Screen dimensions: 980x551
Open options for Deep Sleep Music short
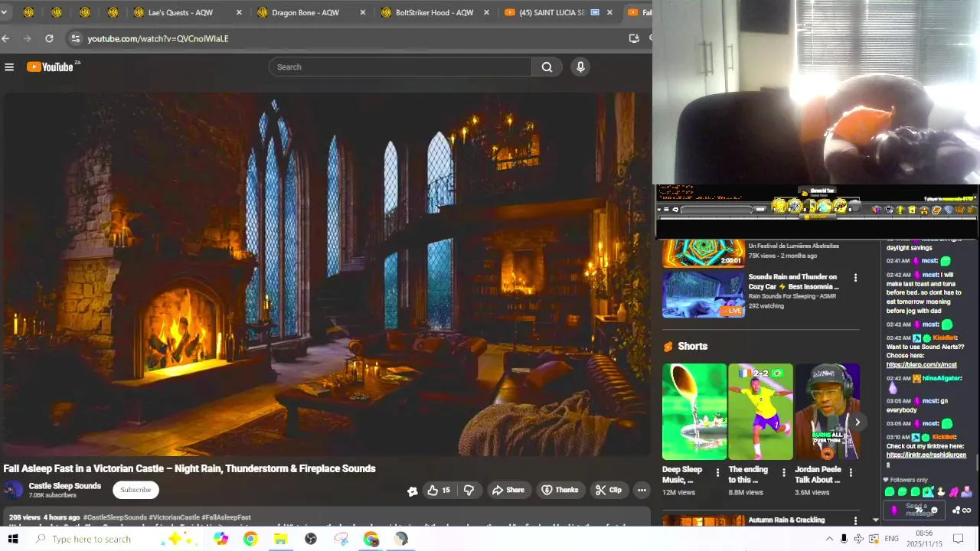[x=717, y=473]
